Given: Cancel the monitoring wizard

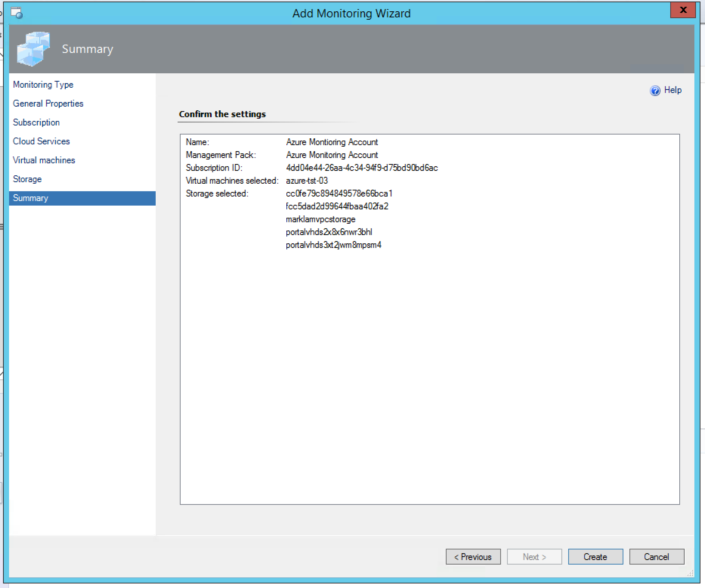Looking at the screenshot, I should click(656, 557).
